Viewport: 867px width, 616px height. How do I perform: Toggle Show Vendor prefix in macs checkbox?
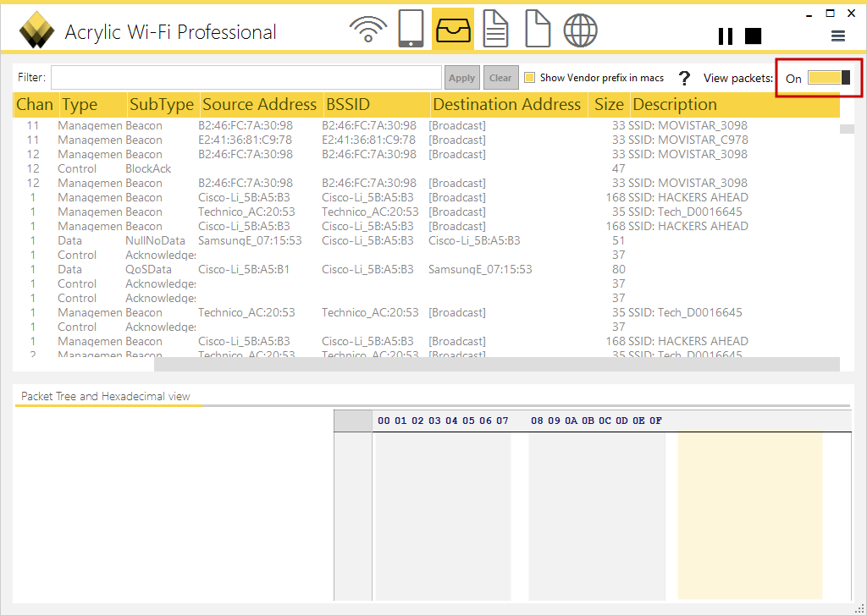coord(530,78)
